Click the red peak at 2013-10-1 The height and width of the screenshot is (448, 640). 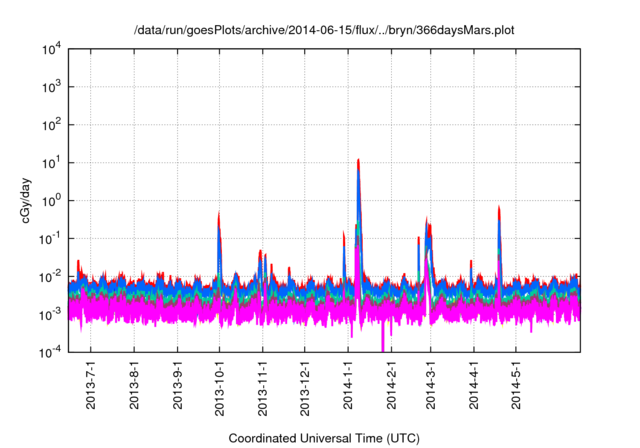(219, 215)
